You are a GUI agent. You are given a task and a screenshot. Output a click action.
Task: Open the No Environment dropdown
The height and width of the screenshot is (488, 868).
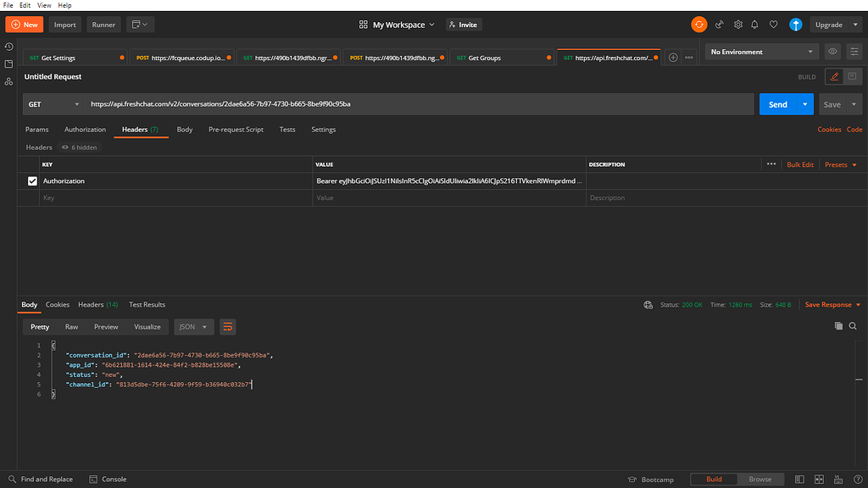pyautogui.click(x=760, y=52)
